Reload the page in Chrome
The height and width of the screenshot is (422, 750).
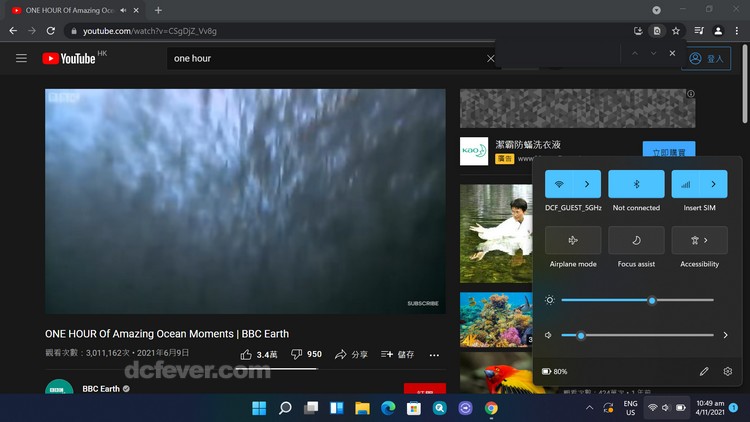(50, 31)
